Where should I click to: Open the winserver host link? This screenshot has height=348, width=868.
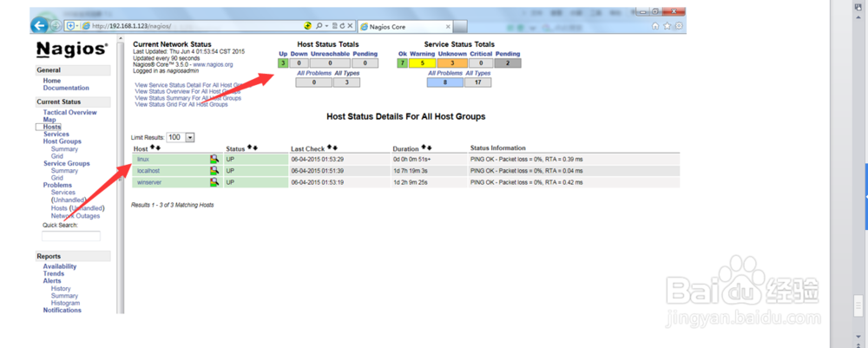149,182
